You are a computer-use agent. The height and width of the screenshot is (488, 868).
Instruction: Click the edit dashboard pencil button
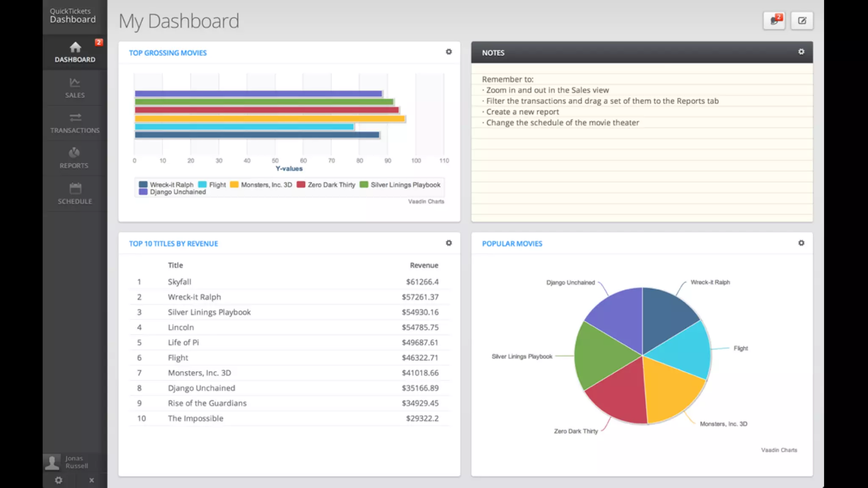click(801, 21)
